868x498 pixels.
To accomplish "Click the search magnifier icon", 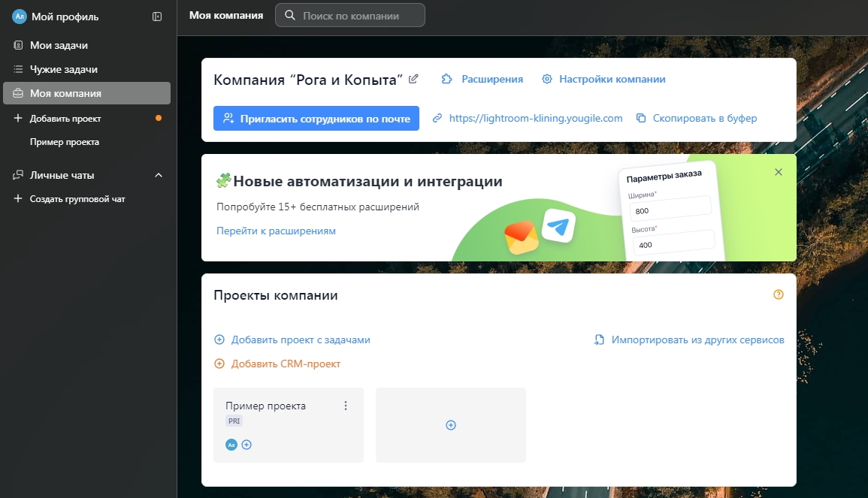I will tap(289, 15).
